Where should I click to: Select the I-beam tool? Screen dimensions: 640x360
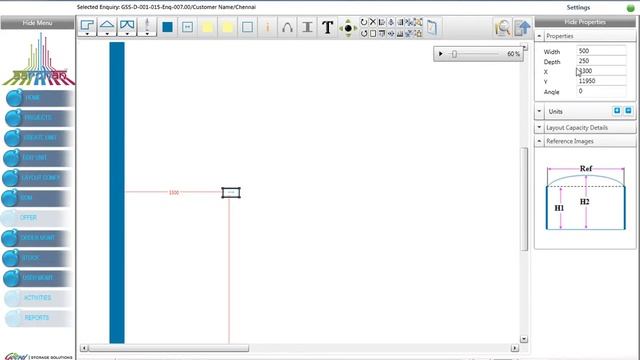[307, 27]
